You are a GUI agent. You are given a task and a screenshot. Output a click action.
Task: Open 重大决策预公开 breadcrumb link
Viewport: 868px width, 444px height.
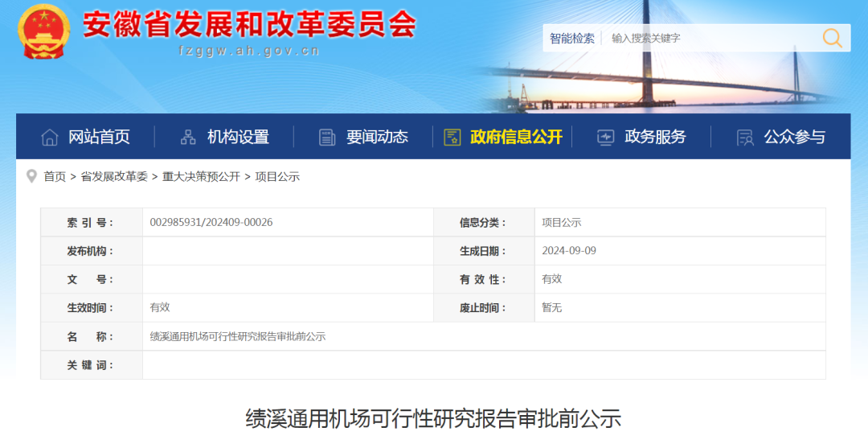point(201,177)
